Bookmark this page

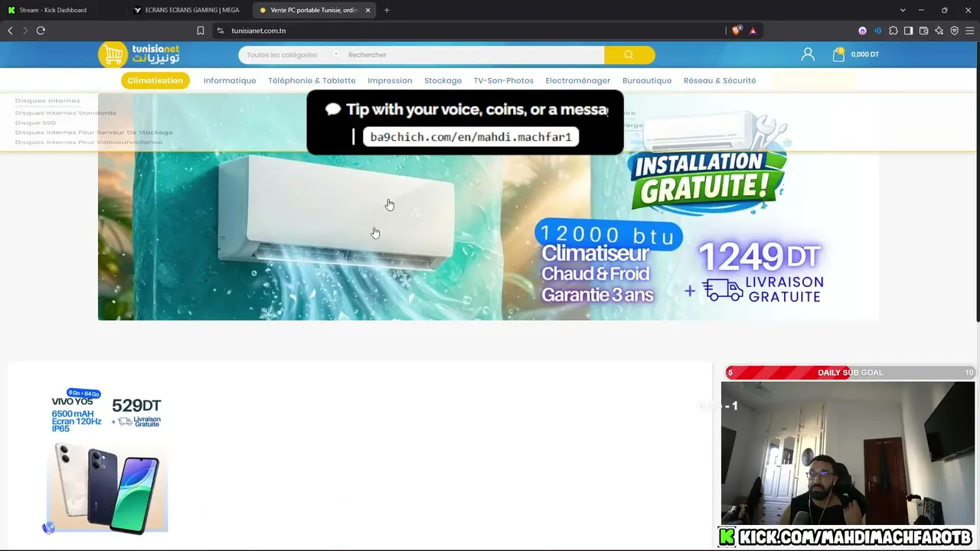click(201, 31)
